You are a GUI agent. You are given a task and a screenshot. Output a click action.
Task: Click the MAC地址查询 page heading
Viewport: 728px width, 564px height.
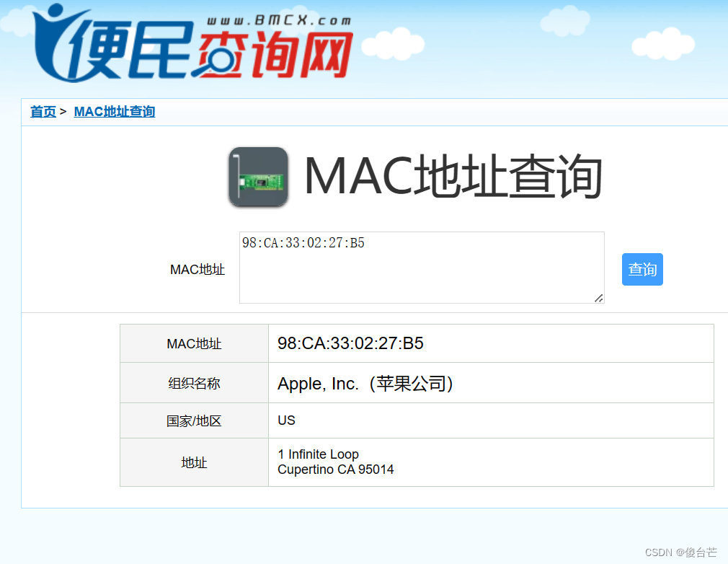pyautogui.click(x=453, y=177)
